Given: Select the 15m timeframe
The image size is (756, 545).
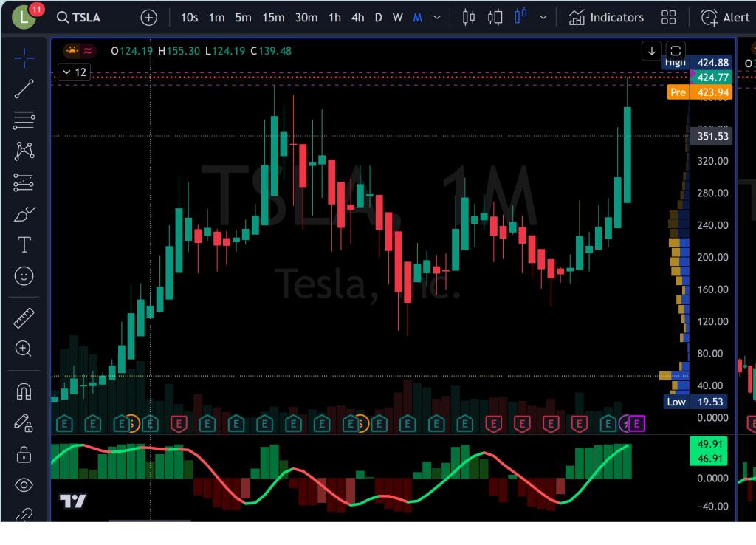Looking at the screenshot, I should point(273,18).
